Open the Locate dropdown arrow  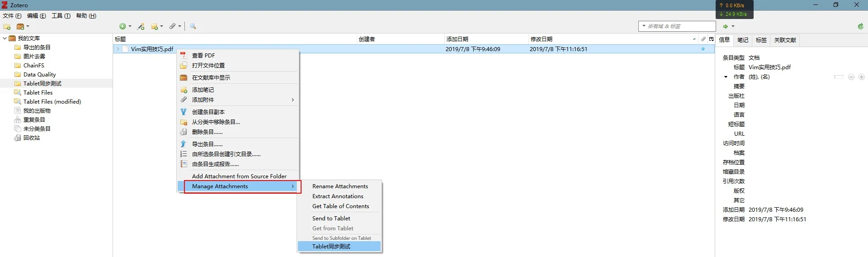[733, 27]
